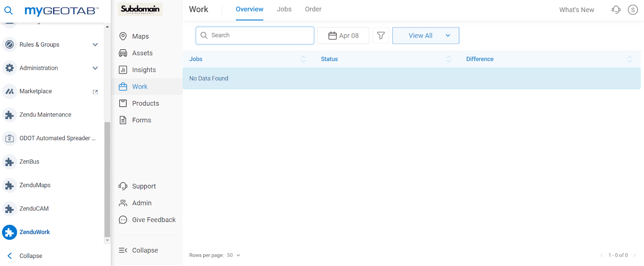The image size is (644, 266).
Task: Open the ZenduWork add-in label
Action: point(35,232)
